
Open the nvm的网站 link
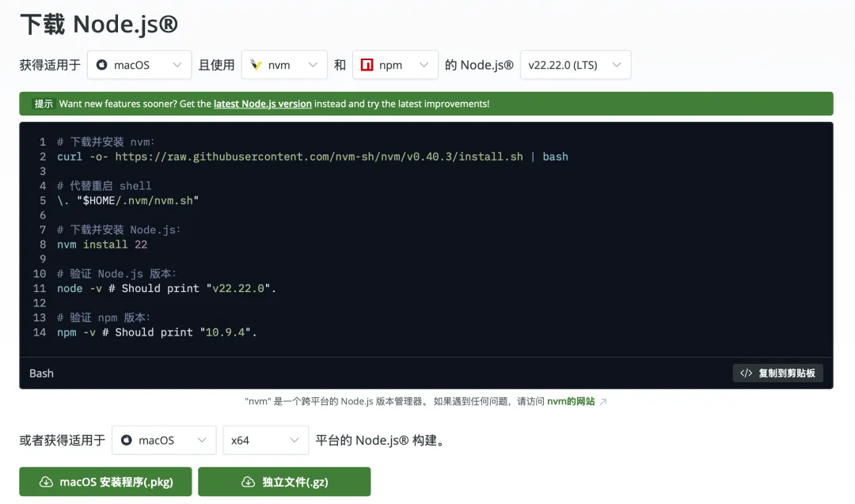pyautogui.click(x=571, y=402)
